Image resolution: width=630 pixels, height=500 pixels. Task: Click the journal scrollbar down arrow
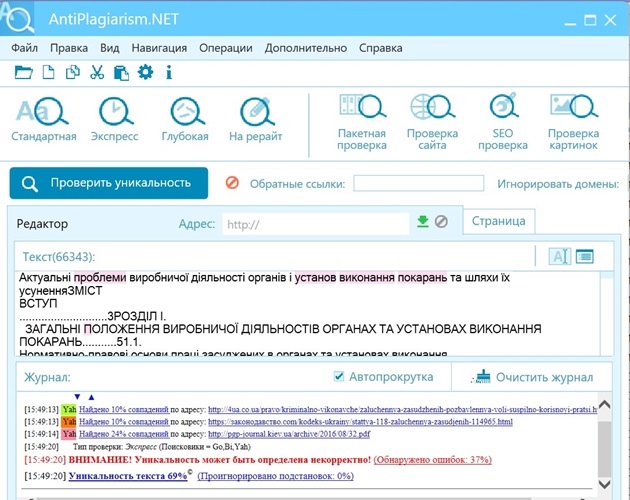point(604,484)
